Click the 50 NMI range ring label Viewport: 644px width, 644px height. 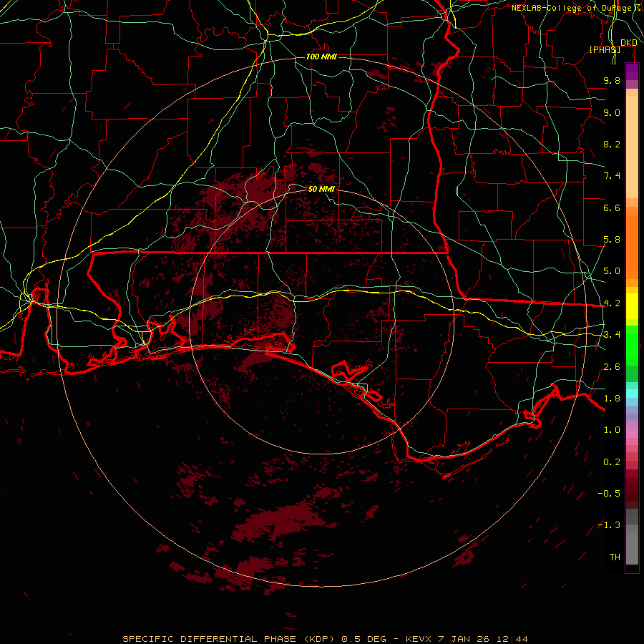321,189
